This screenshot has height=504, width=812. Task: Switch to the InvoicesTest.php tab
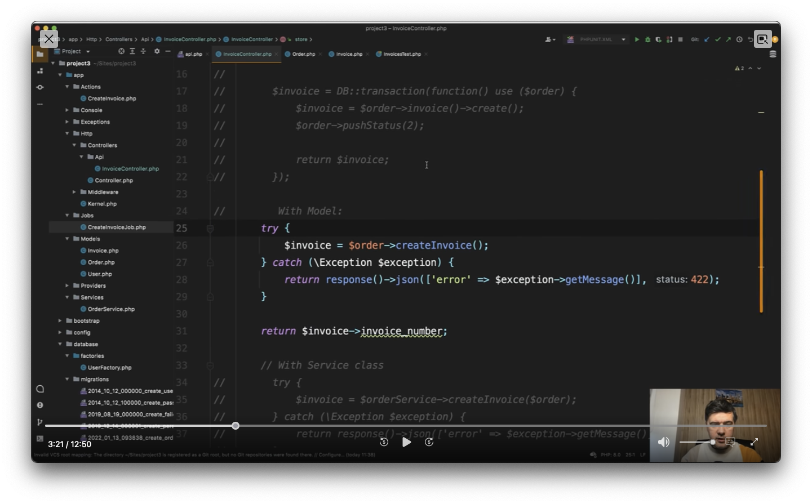402,54
